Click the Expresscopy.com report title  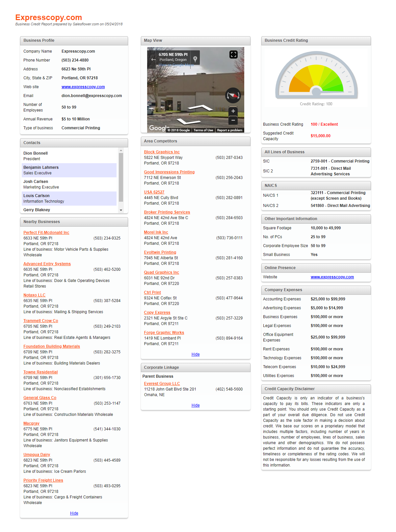tap(49, 17)
